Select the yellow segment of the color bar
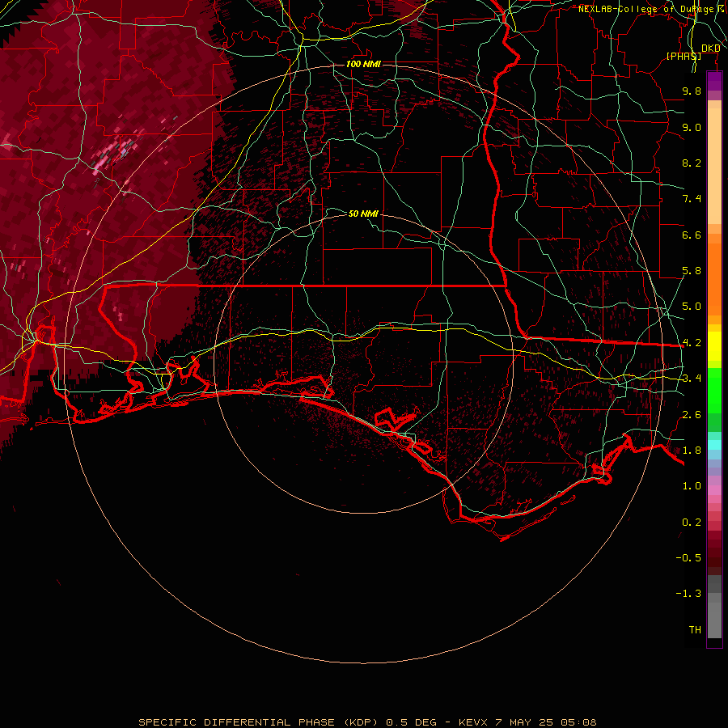728x728 pixels. pyautogui.click(x=714, y=346)
